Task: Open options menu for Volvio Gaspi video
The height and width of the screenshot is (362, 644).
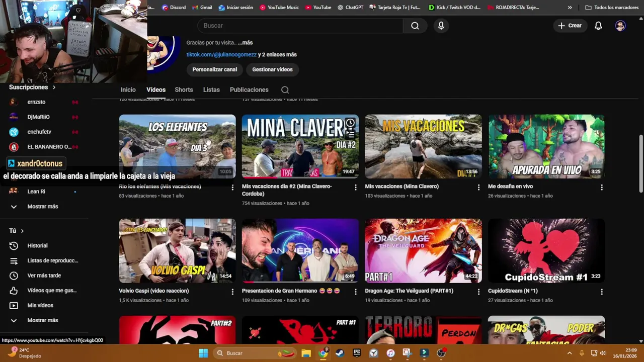Action: tap(232, 292)
